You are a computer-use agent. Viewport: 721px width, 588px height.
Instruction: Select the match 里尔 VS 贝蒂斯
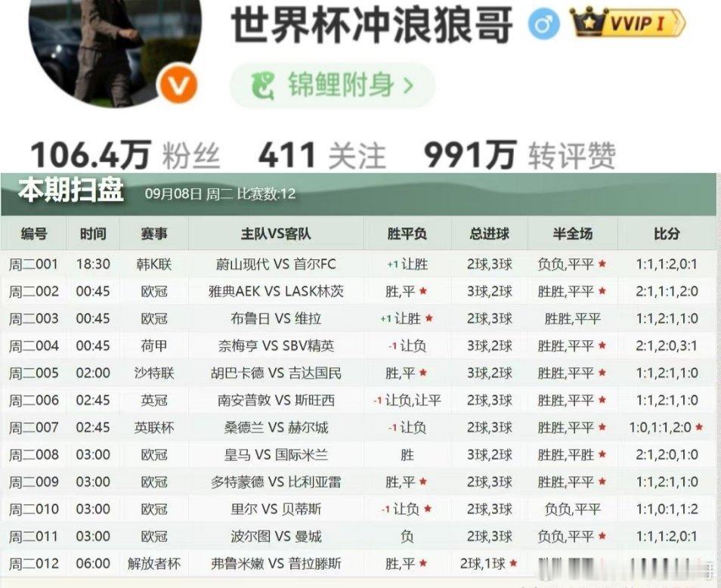pos(276,509)
